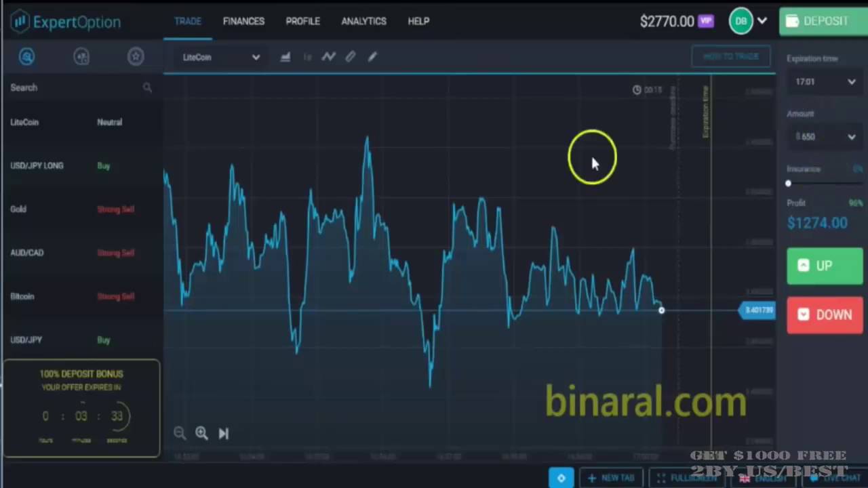Jump chart to latest with skip icon
Image resolution: width=868 pixels, height=488 pixels.
pyautogui.click(x=224, y=433)
